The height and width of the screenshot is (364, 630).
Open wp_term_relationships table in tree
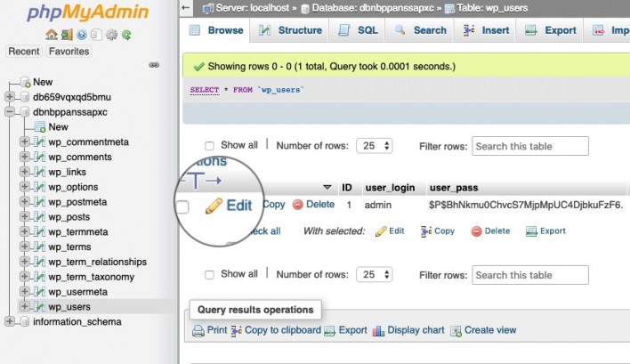point(97,262)
